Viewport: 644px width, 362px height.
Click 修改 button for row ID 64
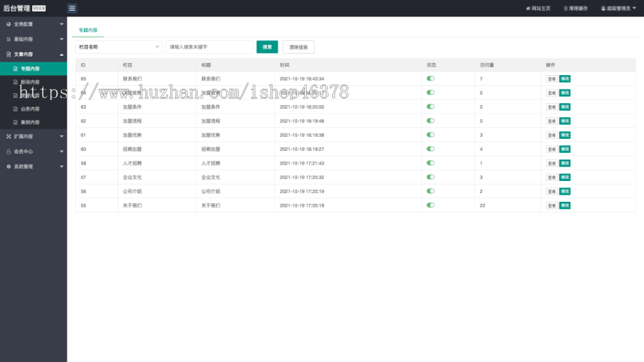point(565,93)
